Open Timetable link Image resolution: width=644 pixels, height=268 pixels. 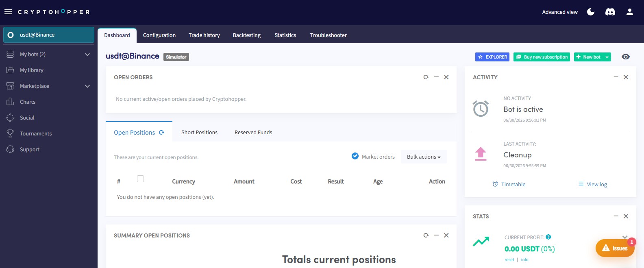pos(509,184)
